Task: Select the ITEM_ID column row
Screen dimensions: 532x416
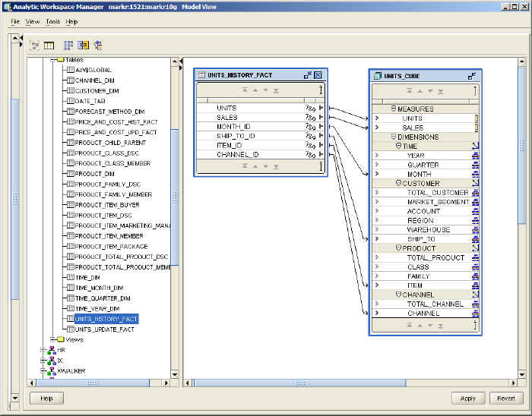Action: (x=260, y=145)
